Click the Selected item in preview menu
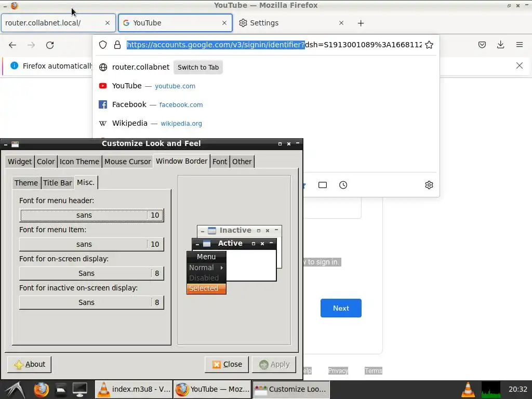Image resolution: width=532 pixels, height=399 pixels. click(206, 288)
